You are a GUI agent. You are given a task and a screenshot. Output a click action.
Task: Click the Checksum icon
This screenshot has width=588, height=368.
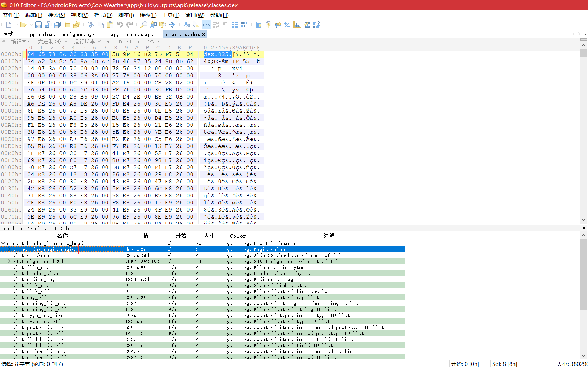[x=307, y=25]
